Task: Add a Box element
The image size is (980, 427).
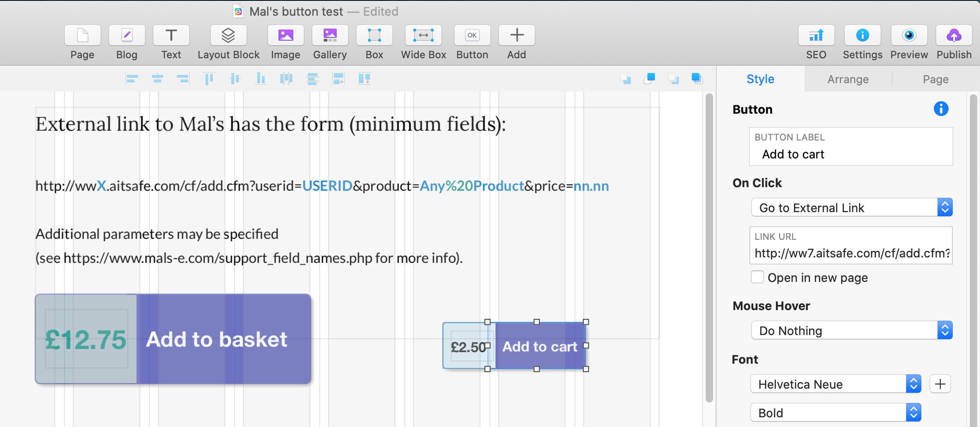Action: (x=375, y=36)
